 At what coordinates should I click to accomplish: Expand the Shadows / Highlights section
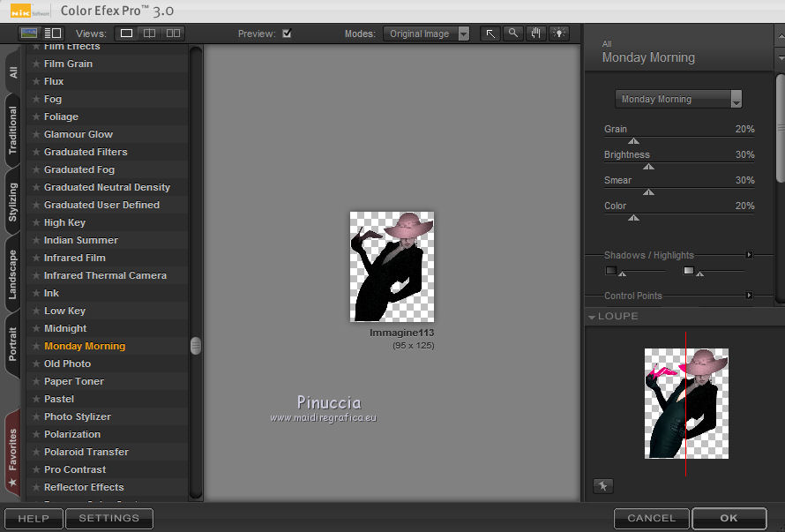750,255
